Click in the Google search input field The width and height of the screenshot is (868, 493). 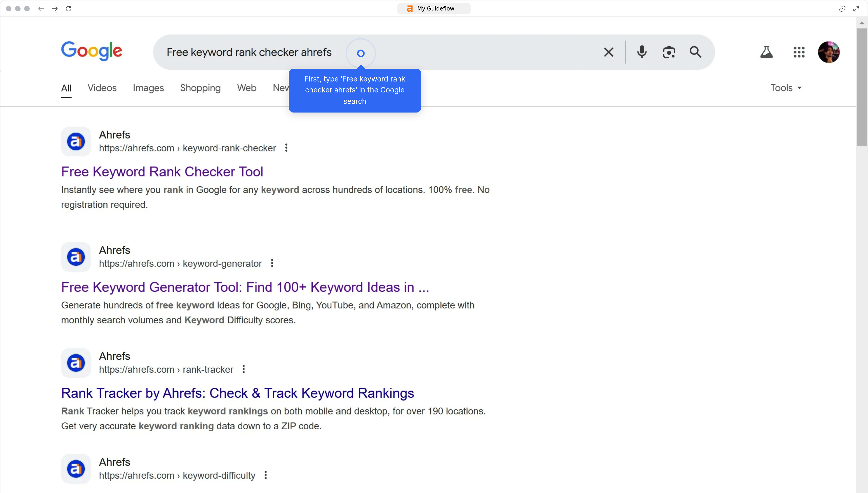point(474,52)
